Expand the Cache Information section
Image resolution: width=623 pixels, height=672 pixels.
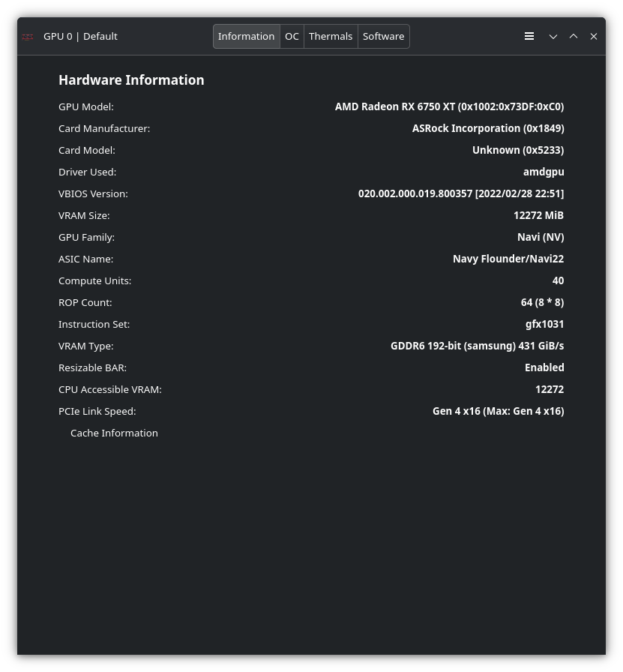pos(114,433)
